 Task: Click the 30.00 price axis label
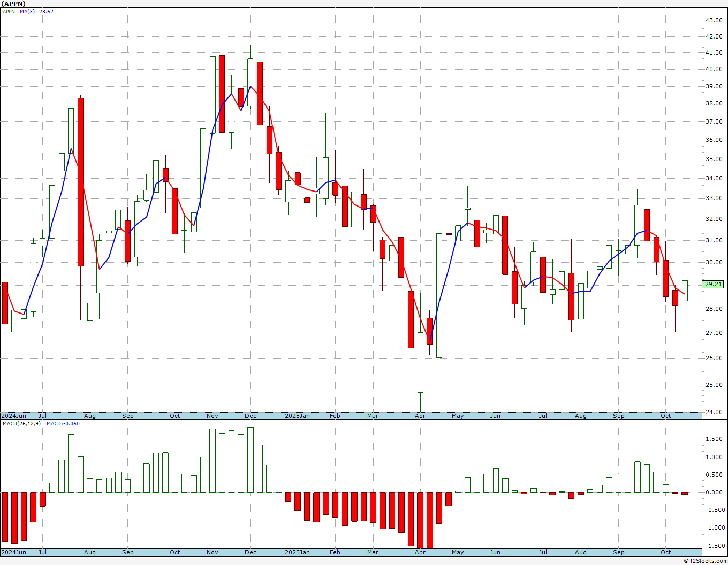(714, 262)
